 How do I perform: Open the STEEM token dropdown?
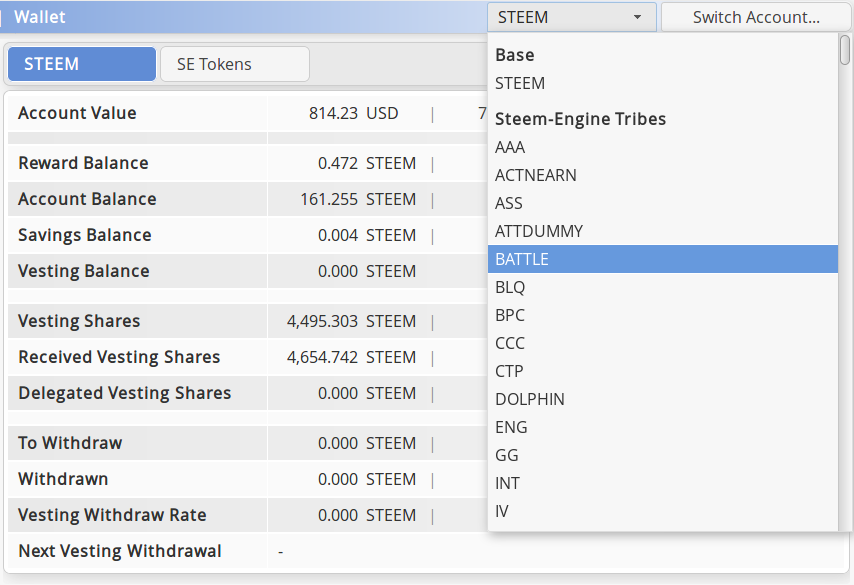(x=571, y=17)
